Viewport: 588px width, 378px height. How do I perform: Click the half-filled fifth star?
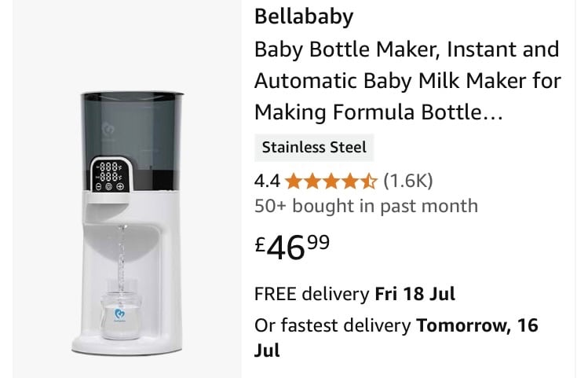[368, 182]
